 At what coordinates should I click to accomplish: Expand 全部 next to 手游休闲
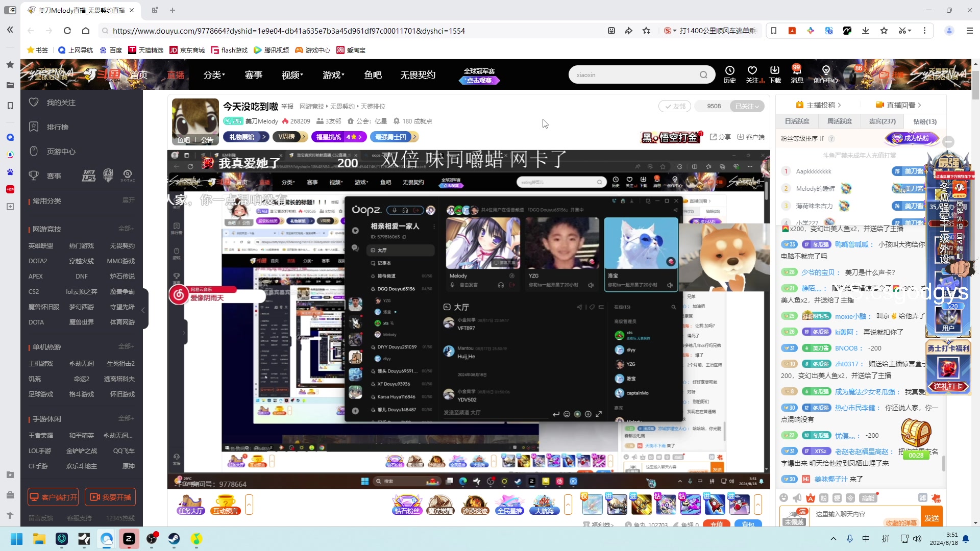pyautogui.click(x=126, y=418)
